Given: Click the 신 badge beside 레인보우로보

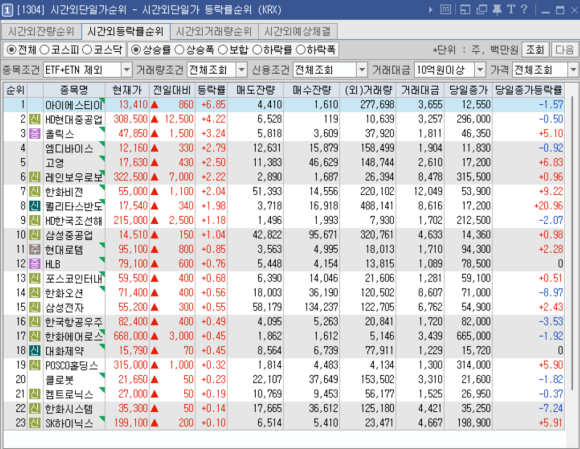Looking at the screenshot, I should 35,177.
